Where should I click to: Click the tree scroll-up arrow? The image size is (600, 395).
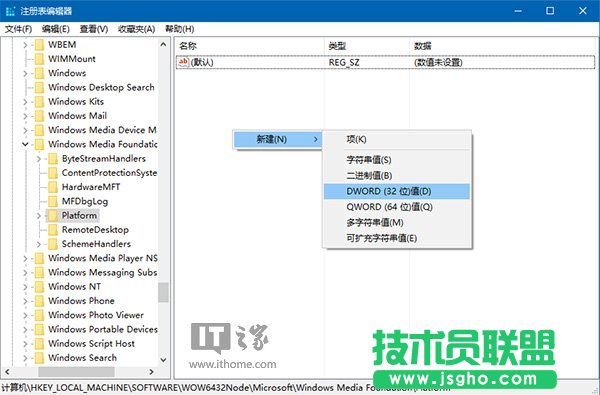(163, 44)
